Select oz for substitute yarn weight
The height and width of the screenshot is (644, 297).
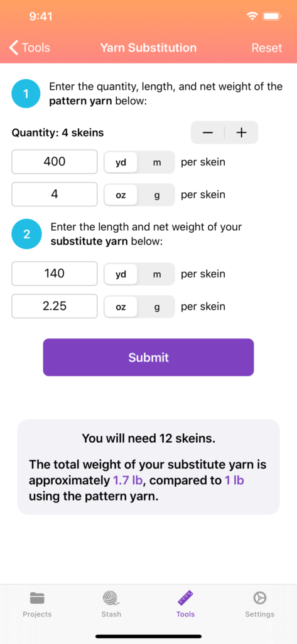(121, 307)
